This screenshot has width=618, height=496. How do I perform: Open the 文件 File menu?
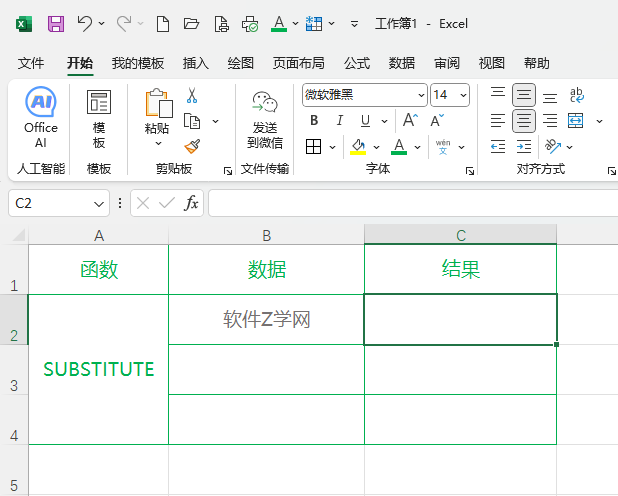(31, 63)
